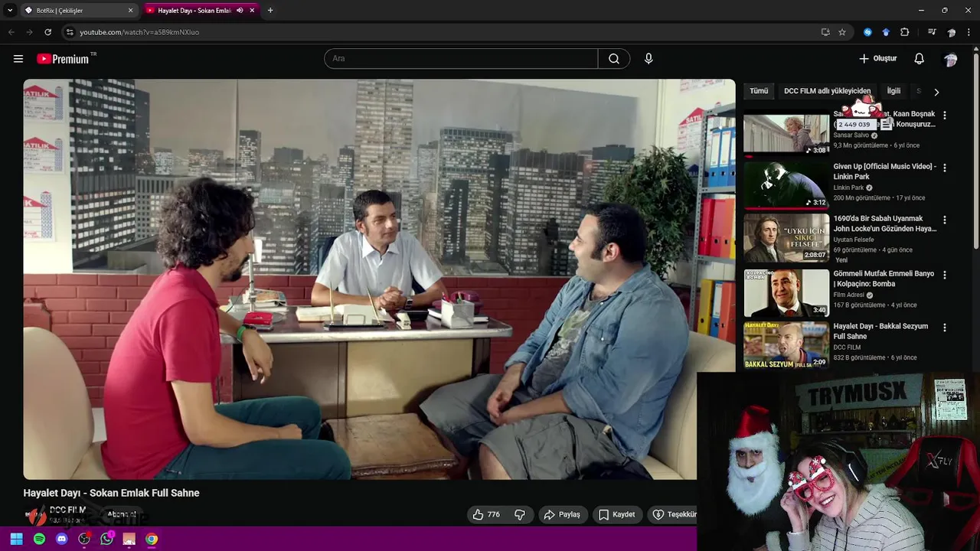The height and width of the screenshot is (551, 980).
Task: Select DCC FILM adlı yükleyiciden chip
Action: pyautogui.click(x=827, y=91)
